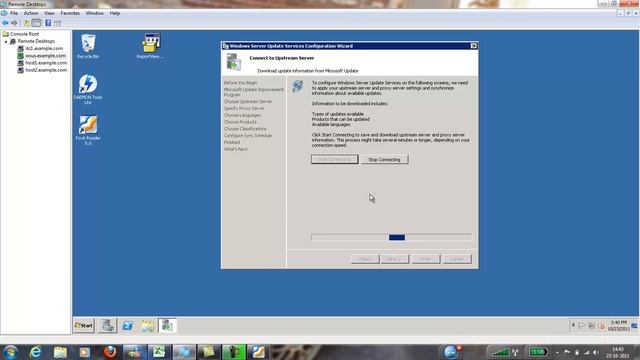Screen dimensions: 640x360
Task: Open the Window menu
Action: tap(95, 13)
